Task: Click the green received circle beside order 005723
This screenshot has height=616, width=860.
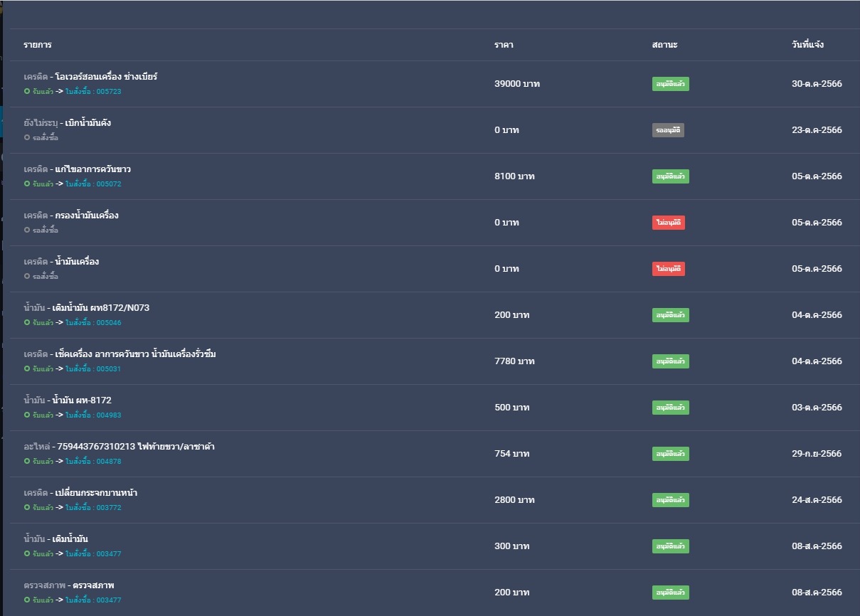Action: [27, 92]
